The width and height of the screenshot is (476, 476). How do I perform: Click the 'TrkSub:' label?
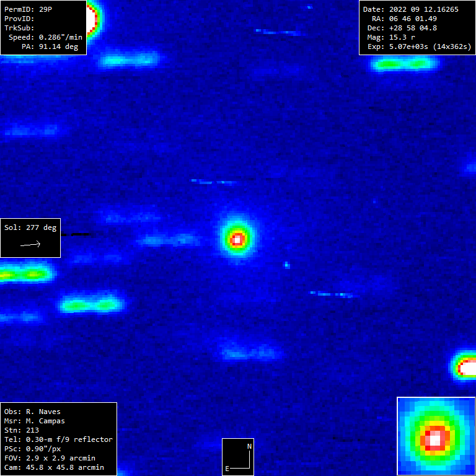19,28
